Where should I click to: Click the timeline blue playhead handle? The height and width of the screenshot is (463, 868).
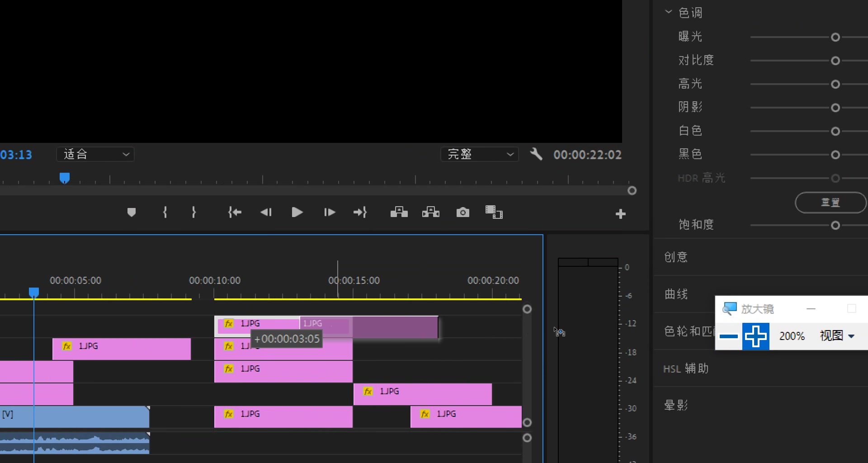click(34, 293)
